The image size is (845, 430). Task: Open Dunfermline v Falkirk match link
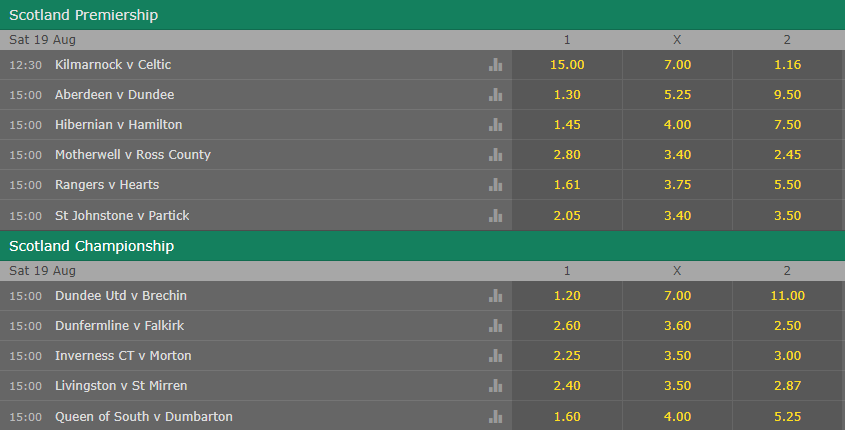pyautogui.click(x=119, y=325)
